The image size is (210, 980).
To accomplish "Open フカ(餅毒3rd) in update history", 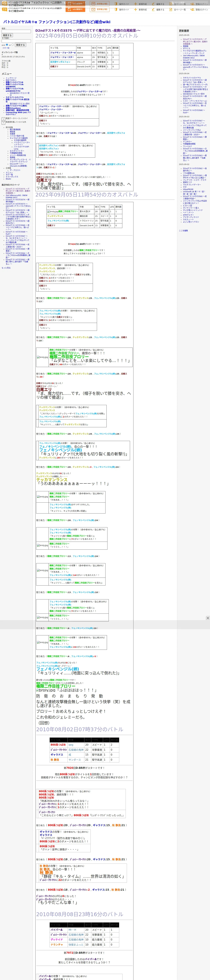I will [189, 173].
